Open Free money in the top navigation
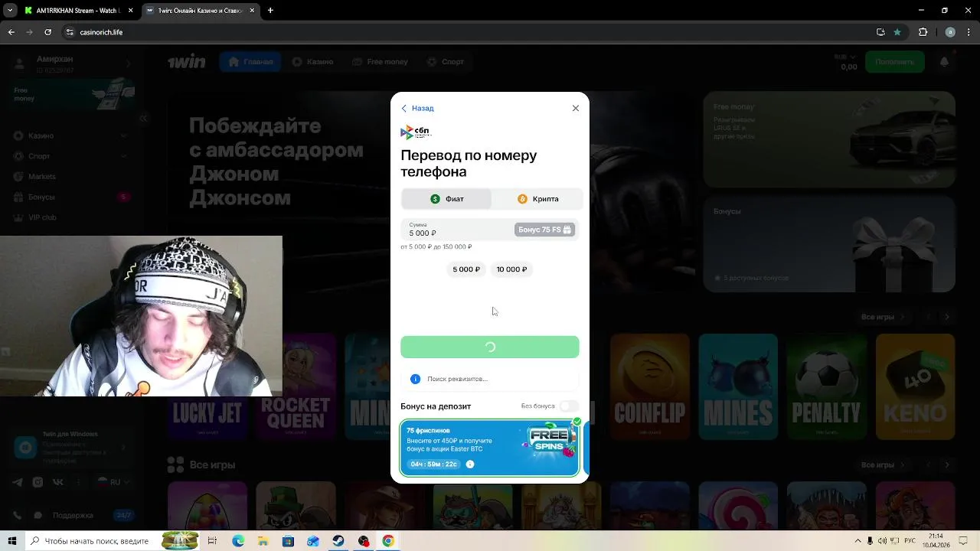Image resolution: width=980 pixels, height=551 pixels. pos(380,62)
